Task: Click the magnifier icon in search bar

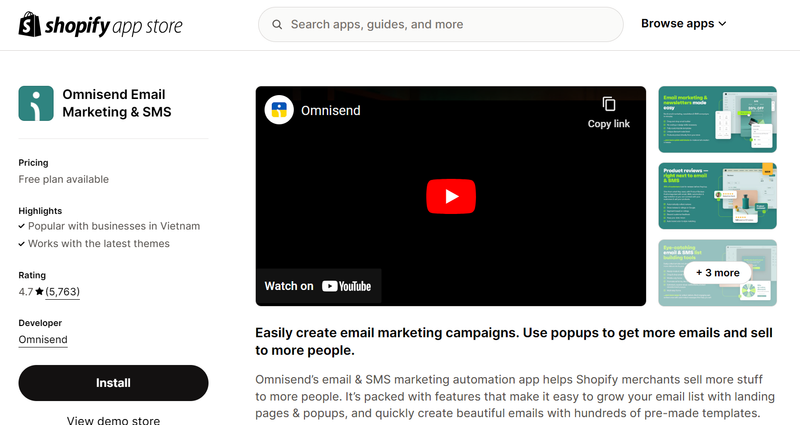Action: (275, 24)
